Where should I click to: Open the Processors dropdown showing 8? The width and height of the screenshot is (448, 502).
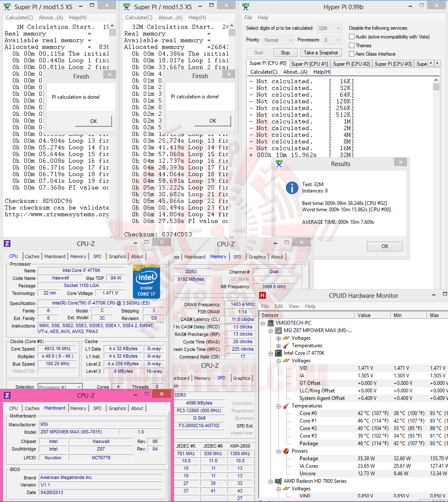[x=332, y=40]
